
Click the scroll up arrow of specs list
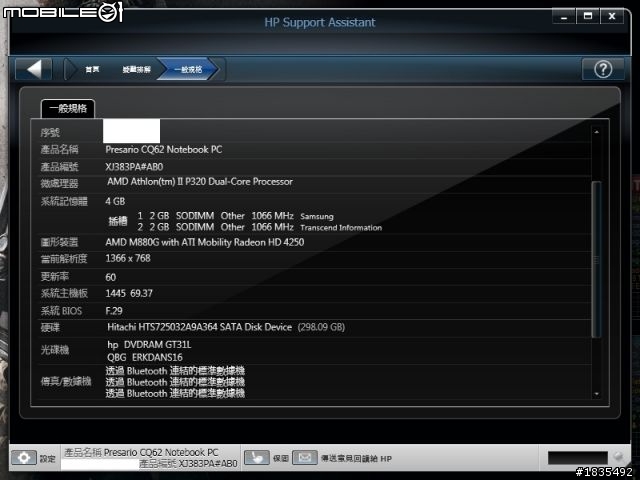597,132
